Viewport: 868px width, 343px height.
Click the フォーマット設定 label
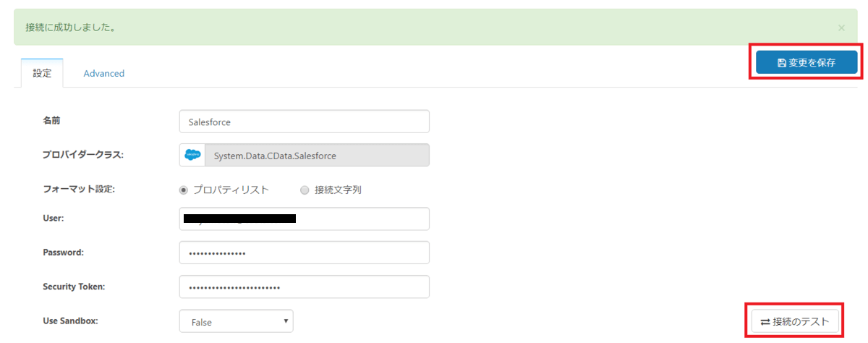pyautogui.click(x=80, y=190)
